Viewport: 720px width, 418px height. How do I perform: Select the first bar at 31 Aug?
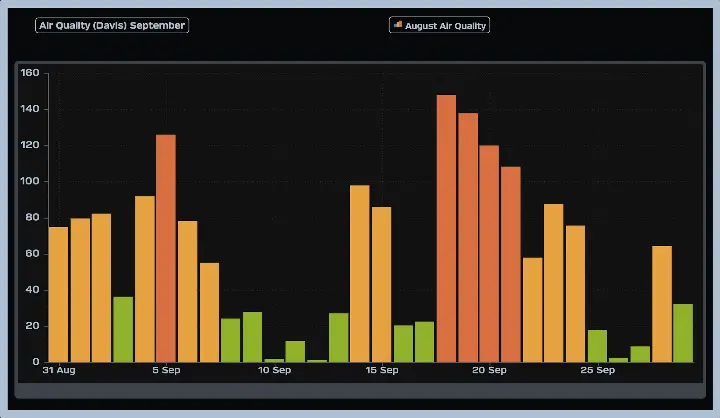coord(59,294)
